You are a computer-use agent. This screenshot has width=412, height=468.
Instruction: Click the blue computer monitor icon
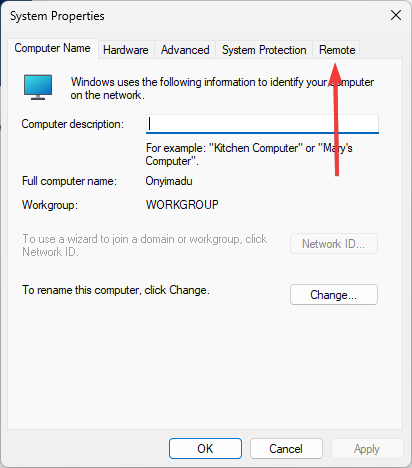[x=38, y=87]
